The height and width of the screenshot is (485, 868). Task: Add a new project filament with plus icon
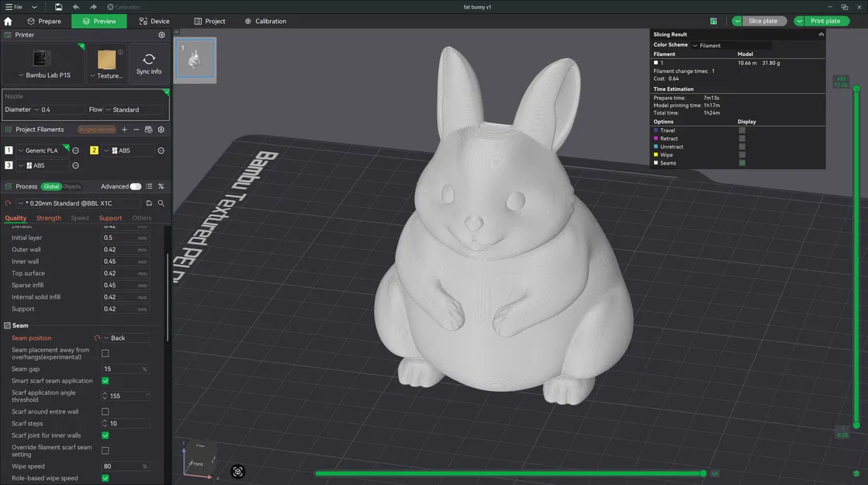[124, 130]
